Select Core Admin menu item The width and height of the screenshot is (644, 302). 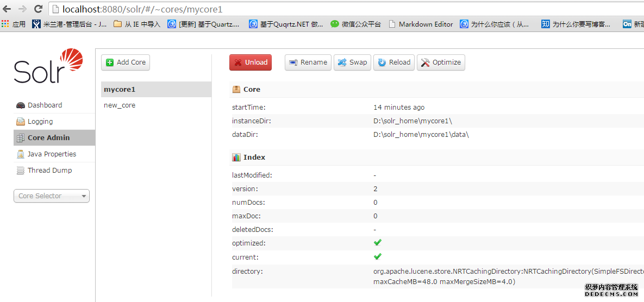pyautogui.click(x=48, y=138)
